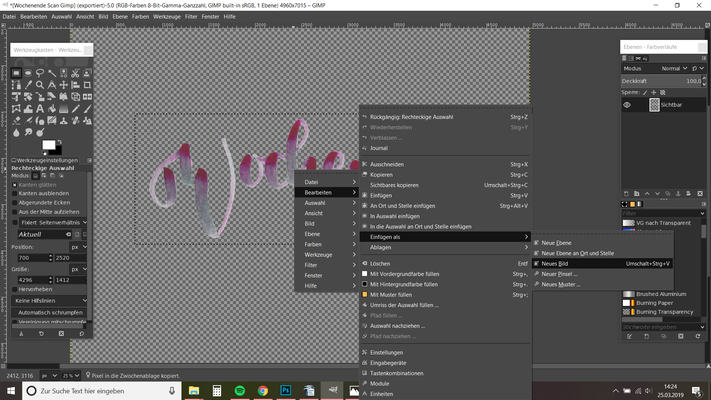The height and width of the screenshot is (400, 711).
Task: Select the Rectangle Select tool in toolbox
Action: click(x=18, y=74)
